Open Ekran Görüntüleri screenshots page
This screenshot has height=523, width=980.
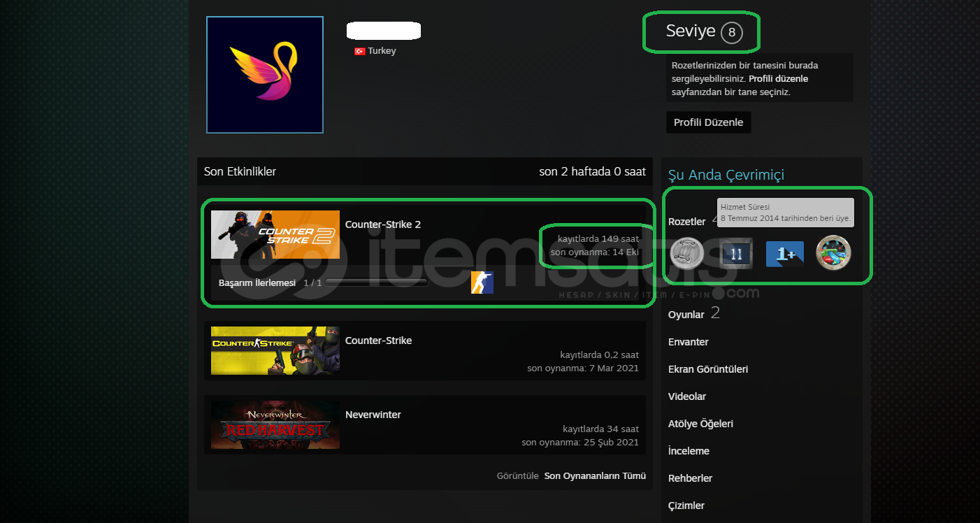pyautogui.click(x=708, y=369)
